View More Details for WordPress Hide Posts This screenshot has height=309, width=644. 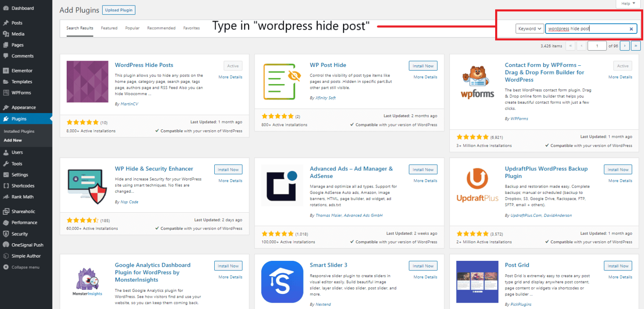(230, 77)
